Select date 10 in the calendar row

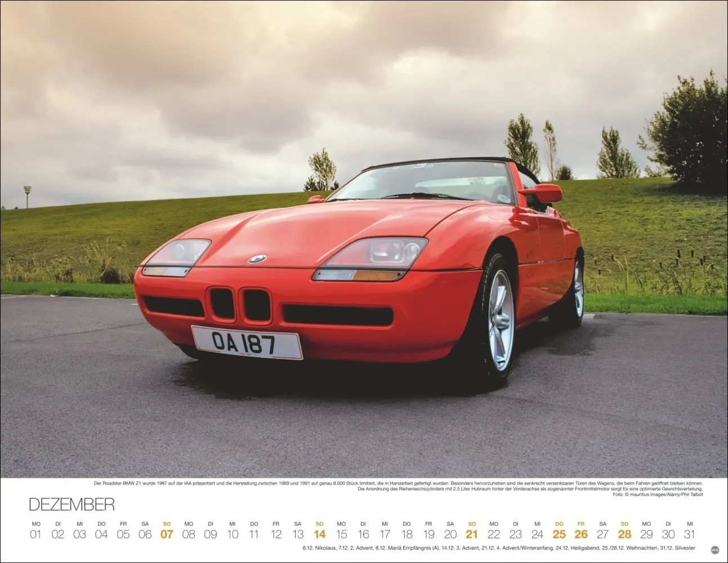233,534
